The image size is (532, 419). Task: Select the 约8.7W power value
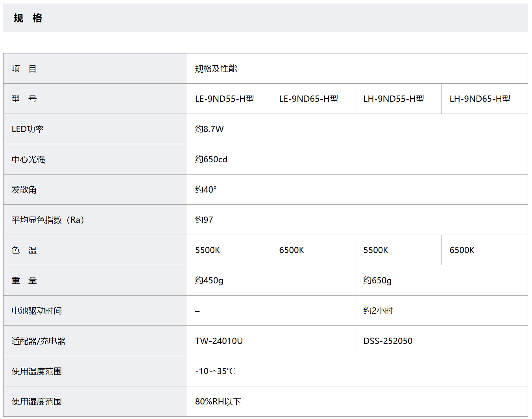(209, 129)
